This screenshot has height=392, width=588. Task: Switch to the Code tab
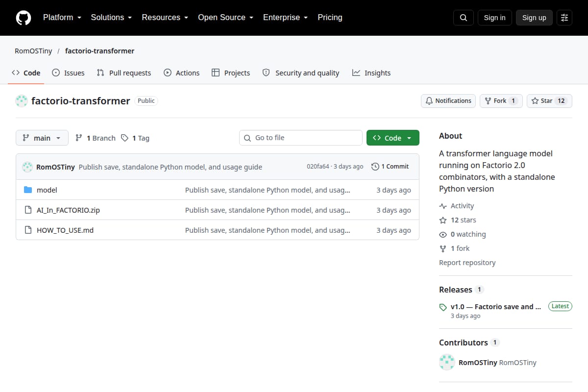click(26, 73)
